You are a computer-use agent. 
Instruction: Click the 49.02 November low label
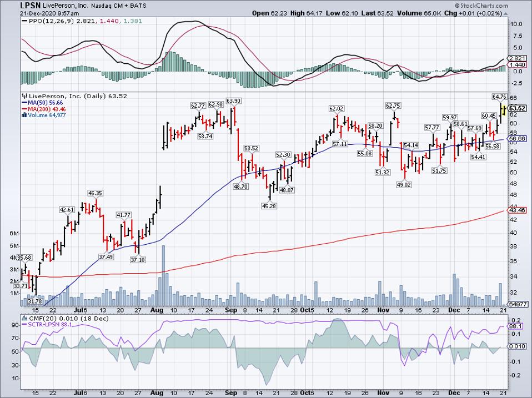(404, 184)
